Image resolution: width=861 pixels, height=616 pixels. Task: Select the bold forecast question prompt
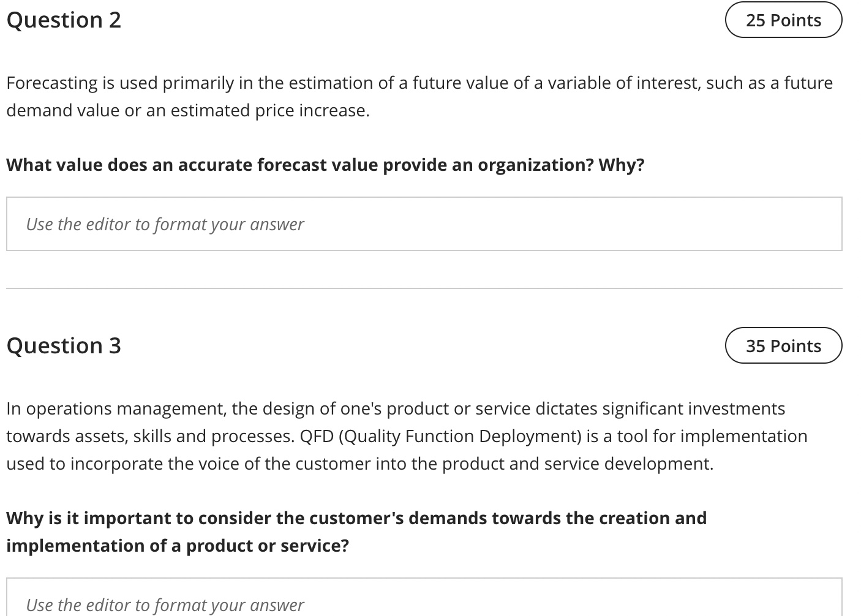325,165
